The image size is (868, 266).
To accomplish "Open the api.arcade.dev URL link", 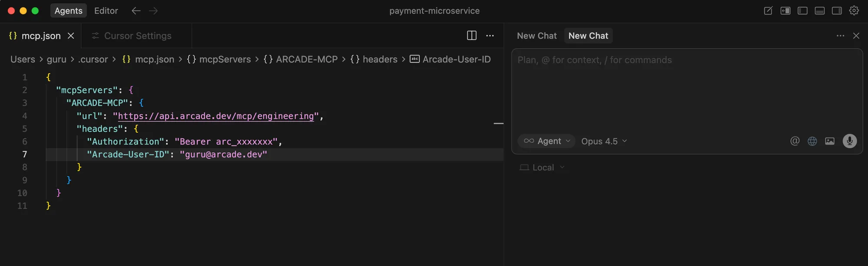I will 216,116.
